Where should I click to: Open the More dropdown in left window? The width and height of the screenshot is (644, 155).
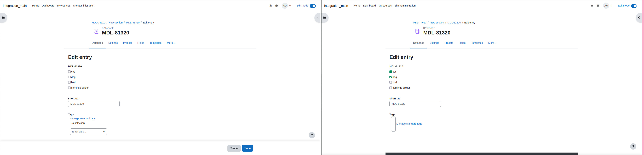coord(171,43)
